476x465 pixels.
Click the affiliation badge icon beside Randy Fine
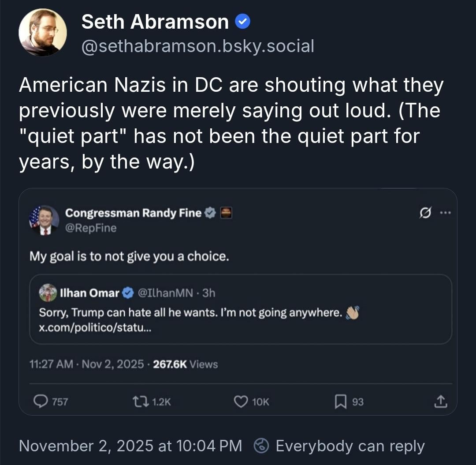point(226,213)
